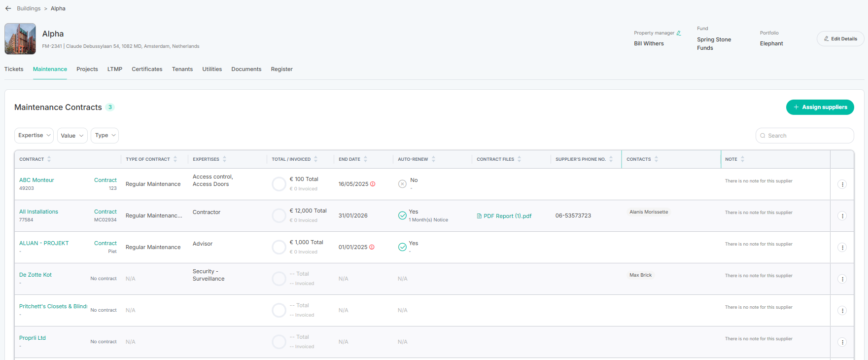Screen dimensions: 868x360
Task: Click the Alpha building thumbnail
Action: tap(20, 39)
